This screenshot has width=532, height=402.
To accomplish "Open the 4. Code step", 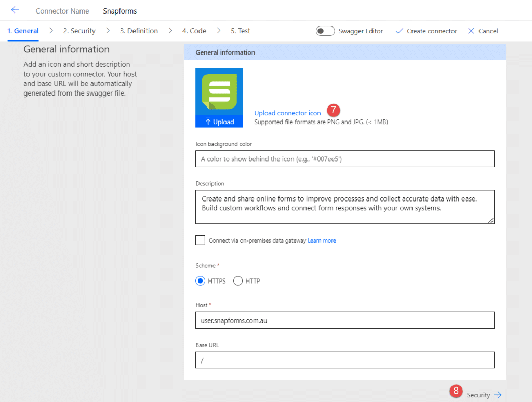I will [x=194, y=31].
